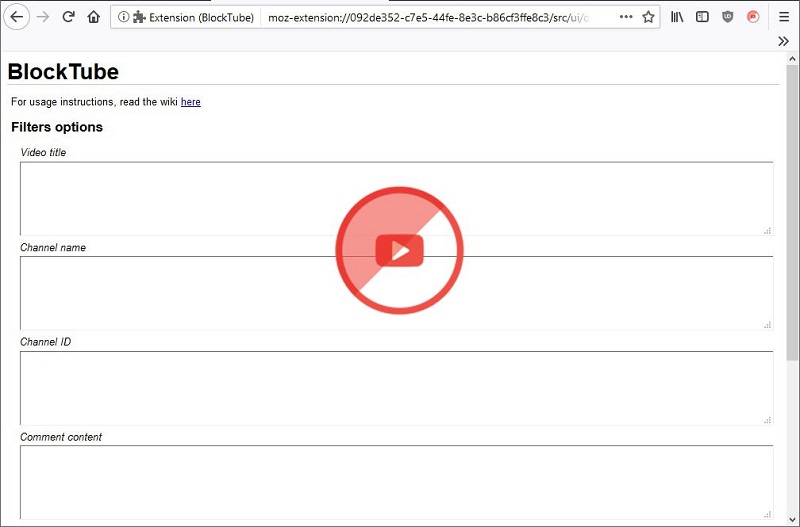Click into the Channel ID text area
Image resolution: width=800 pixels, height=527 pixels.
[396, 387]
